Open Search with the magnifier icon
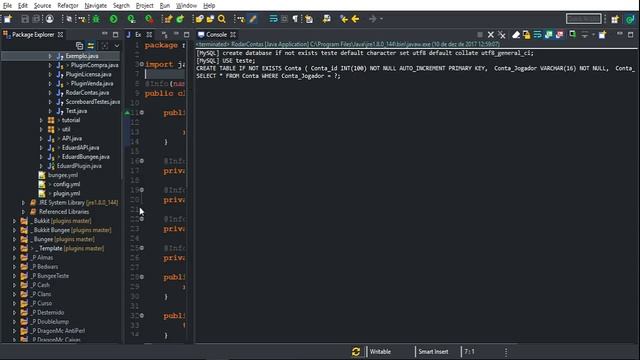The height and width of the screenshot is (360, 640). coord(222,19)
